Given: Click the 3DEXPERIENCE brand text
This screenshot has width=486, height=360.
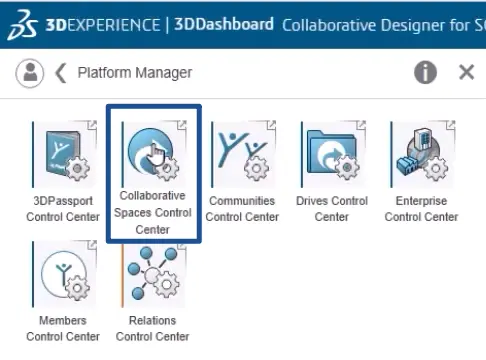Looking at the screenshot, I should coord(103,25).
